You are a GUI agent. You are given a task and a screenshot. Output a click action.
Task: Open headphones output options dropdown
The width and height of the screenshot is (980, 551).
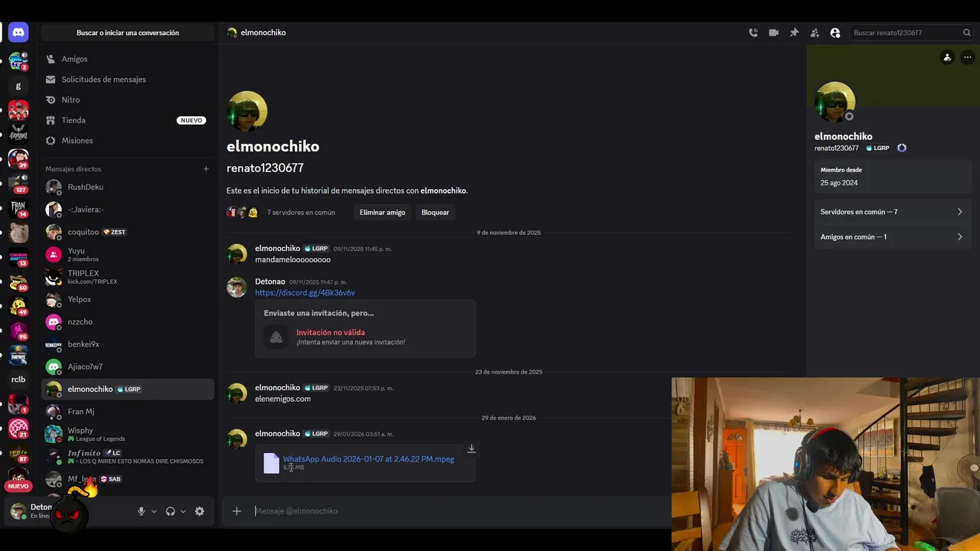click(183, 511)
